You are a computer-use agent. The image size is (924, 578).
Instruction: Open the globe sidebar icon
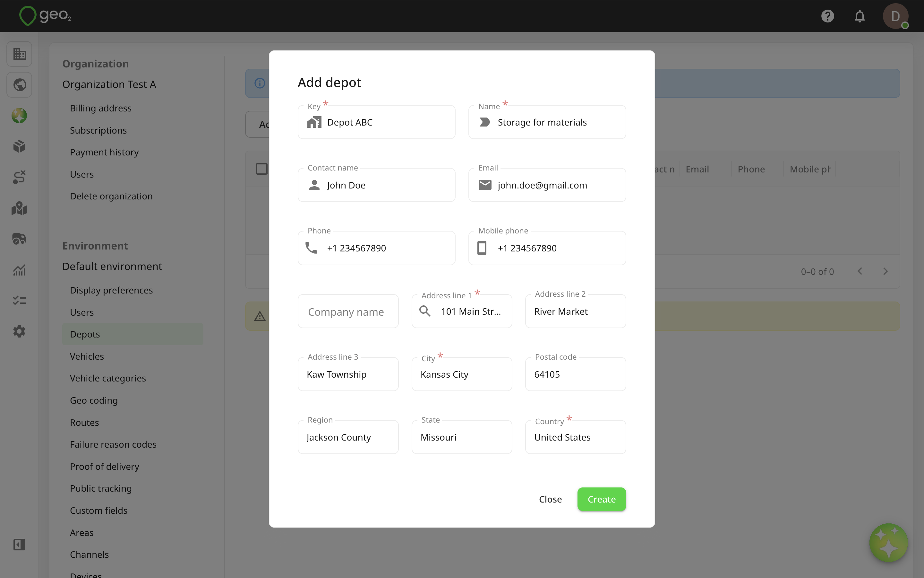point(20,84)
